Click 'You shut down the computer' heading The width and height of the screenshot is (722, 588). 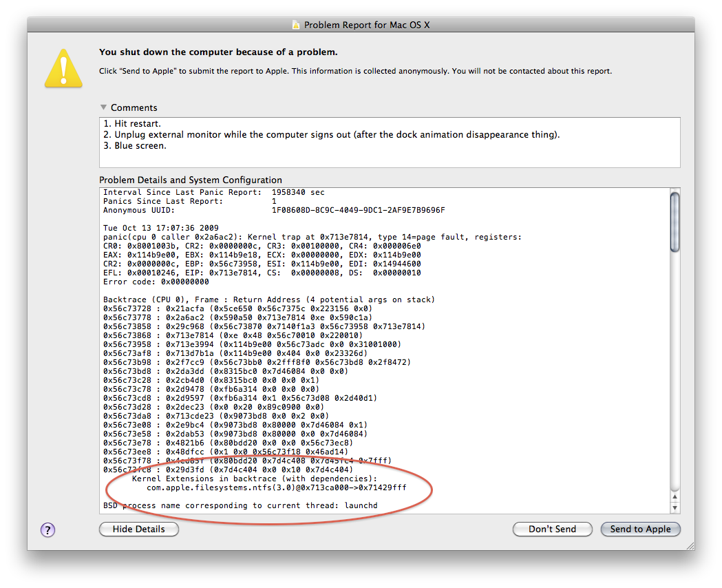218,52
